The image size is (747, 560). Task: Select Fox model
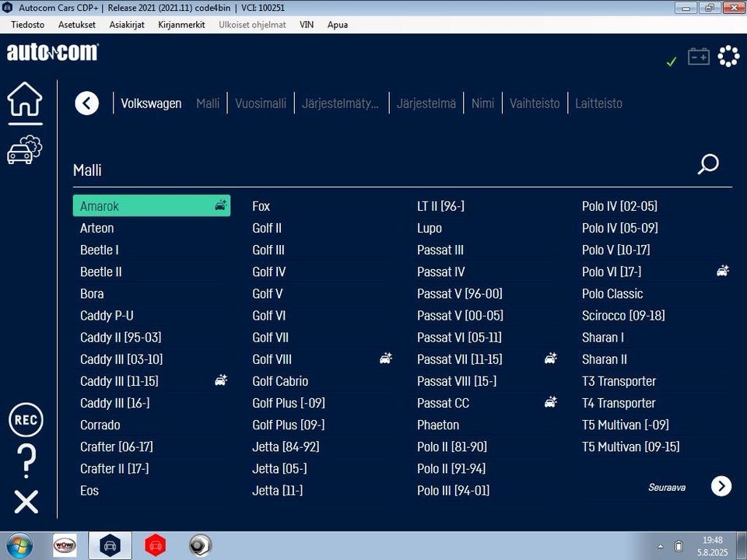pyautogui.click(x=261, y=206)
